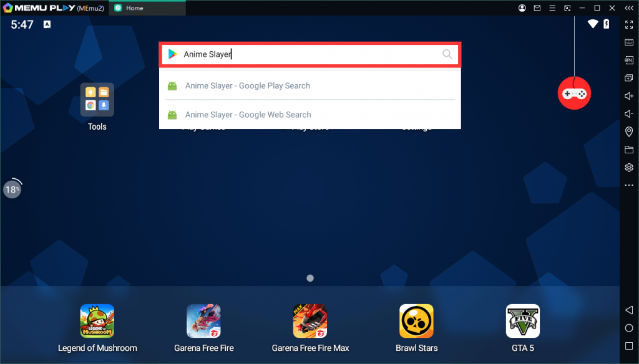Install an APK using the sidebar APK icon

coord(629,60)
